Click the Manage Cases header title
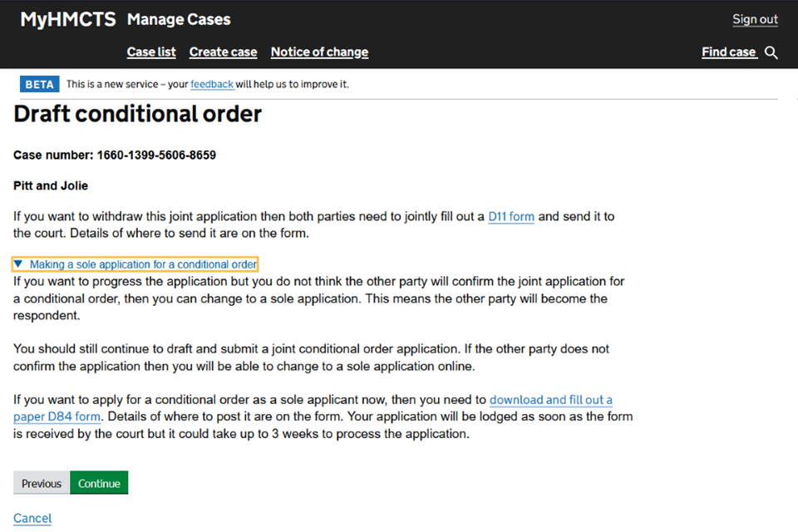The width and height of the screenshot is (798, 532). 179,19
